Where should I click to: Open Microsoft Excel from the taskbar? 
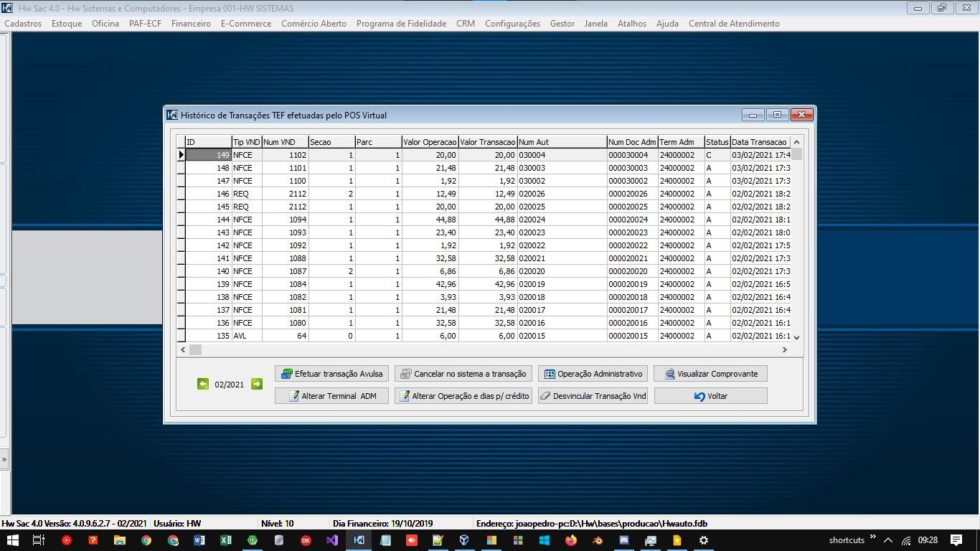point(226,540)
